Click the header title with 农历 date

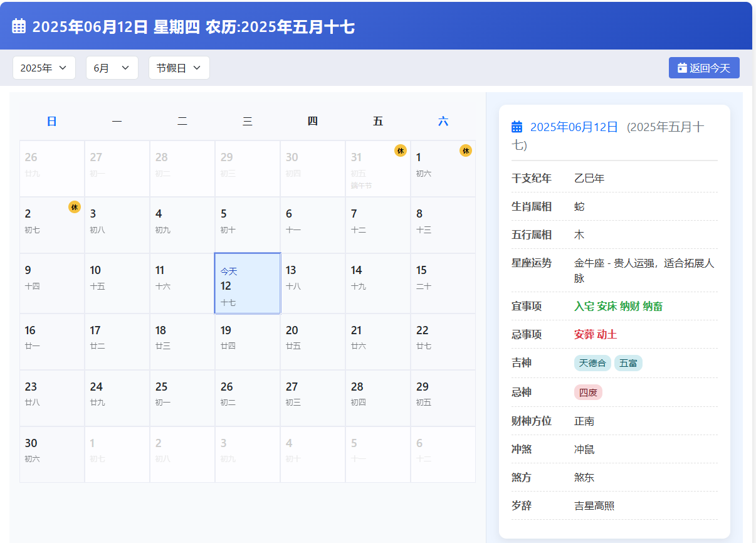tap(194, 27)
